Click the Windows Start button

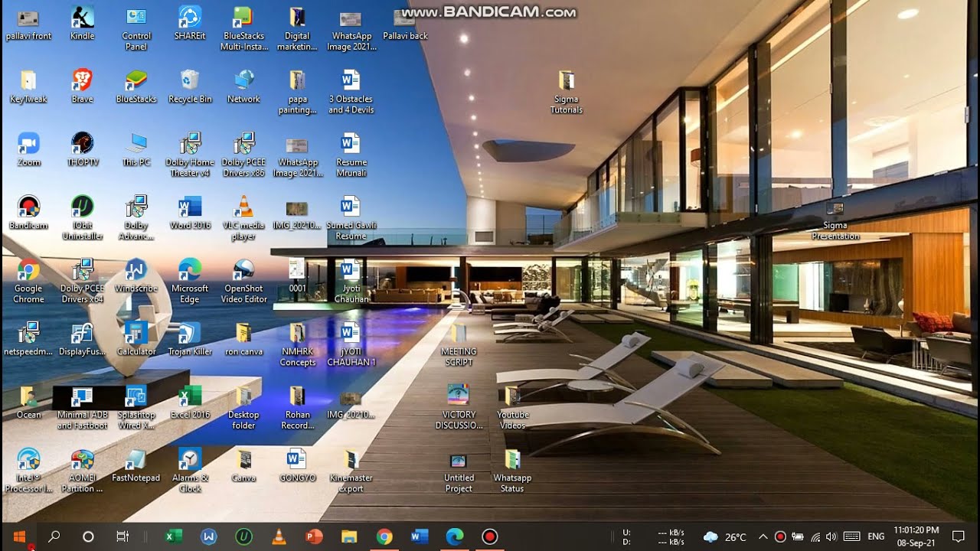click(20, 536)
